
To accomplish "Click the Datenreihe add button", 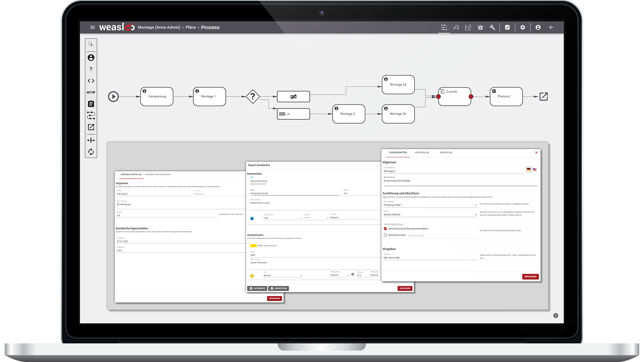I will click(257, 288).
